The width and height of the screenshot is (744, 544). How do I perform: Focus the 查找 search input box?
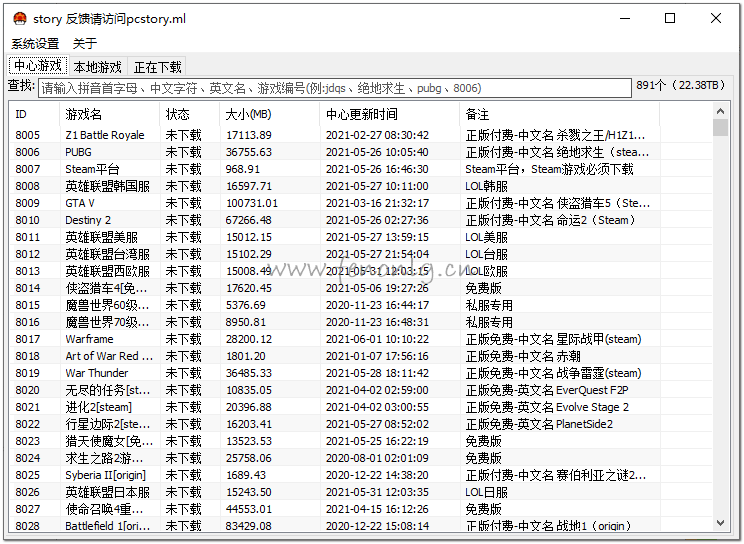click(x=335, y=88)
